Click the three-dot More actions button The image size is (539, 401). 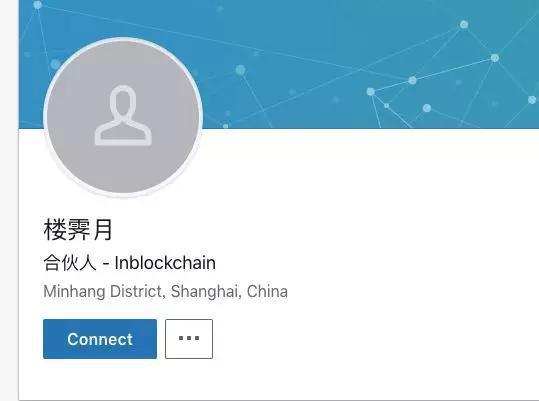[189, 339]
